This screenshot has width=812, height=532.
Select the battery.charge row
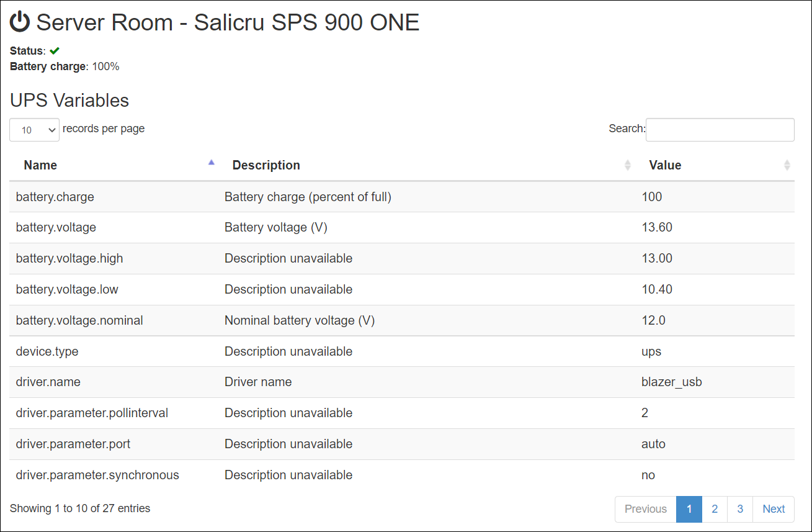[402, 197]
